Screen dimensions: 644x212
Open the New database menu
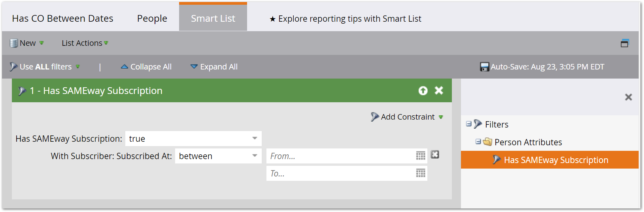point(27,43)
